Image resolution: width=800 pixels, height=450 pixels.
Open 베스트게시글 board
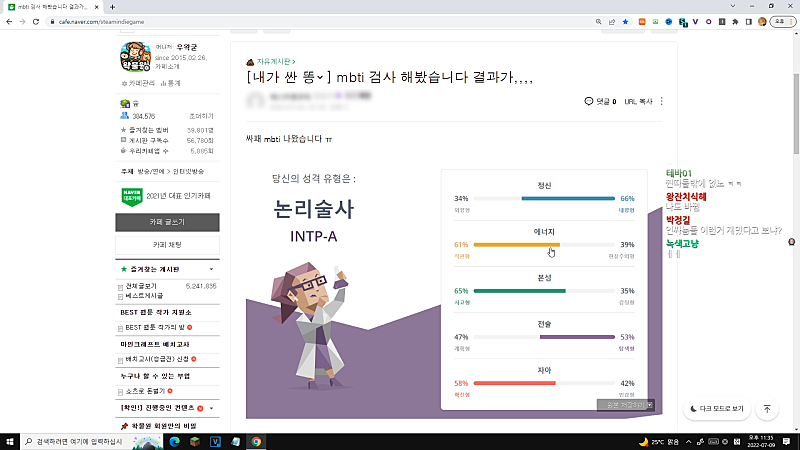[144, 296]
